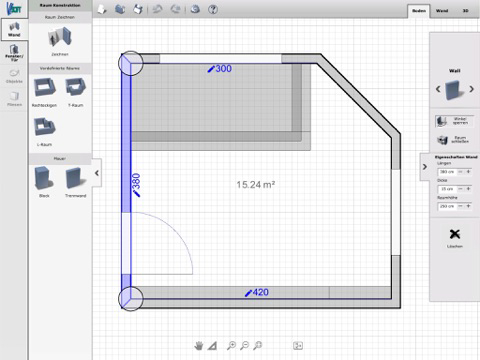
Task: Click the open folder icon in toolbar
Action: tap(120, 9)
